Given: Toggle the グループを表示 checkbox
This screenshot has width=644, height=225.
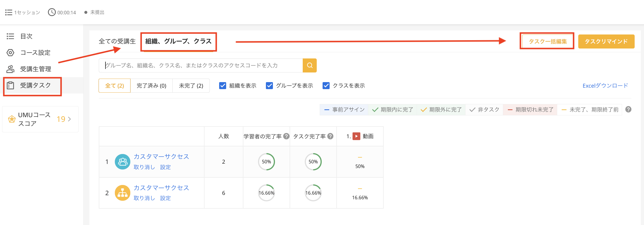Looking at the screenshot, I should (x=269, y=86).
